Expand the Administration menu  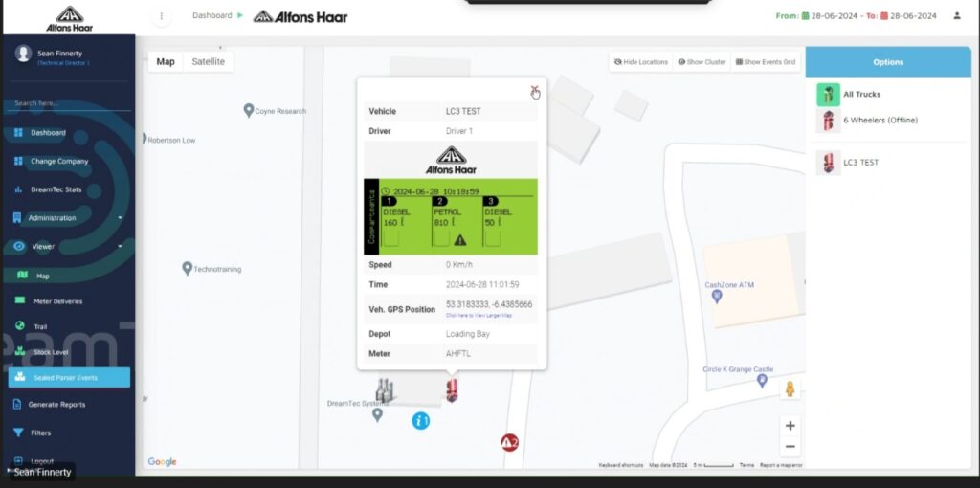(x=68, y=218)
